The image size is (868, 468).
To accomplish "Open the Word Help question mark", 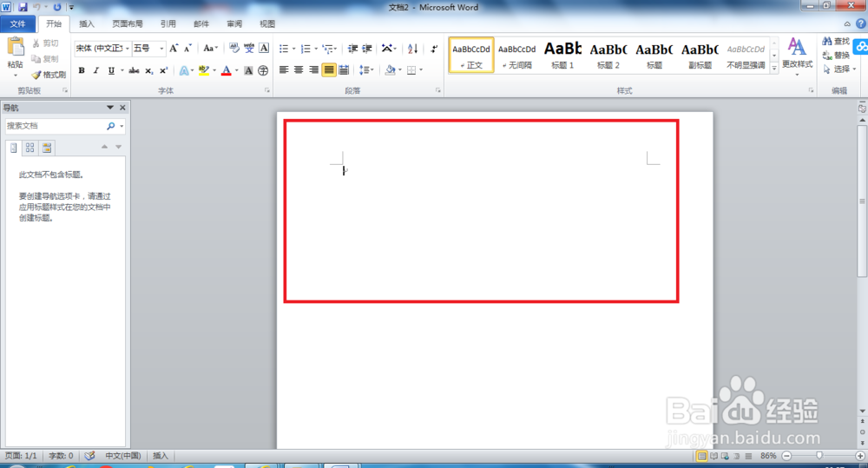I will click(861, 23).
